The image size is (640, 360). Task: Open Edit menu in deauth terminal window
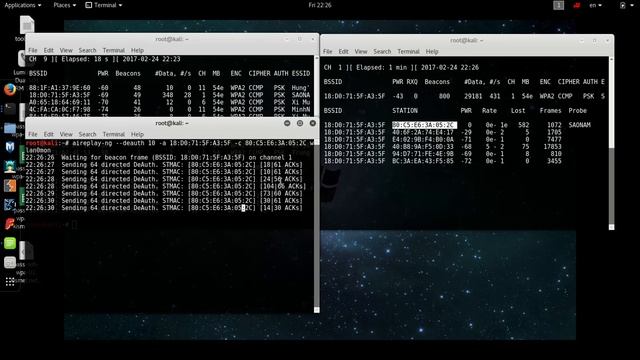pos(49,134)
